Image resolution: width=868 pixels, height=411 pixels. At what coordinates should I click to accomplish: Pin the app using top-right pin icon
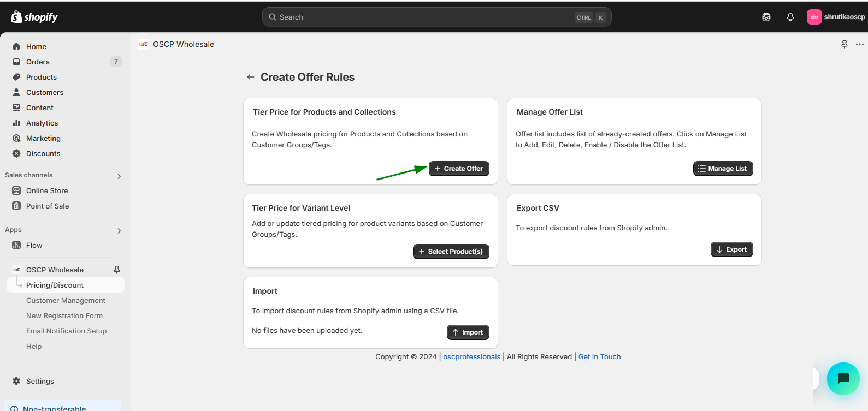tap(844, 44)
